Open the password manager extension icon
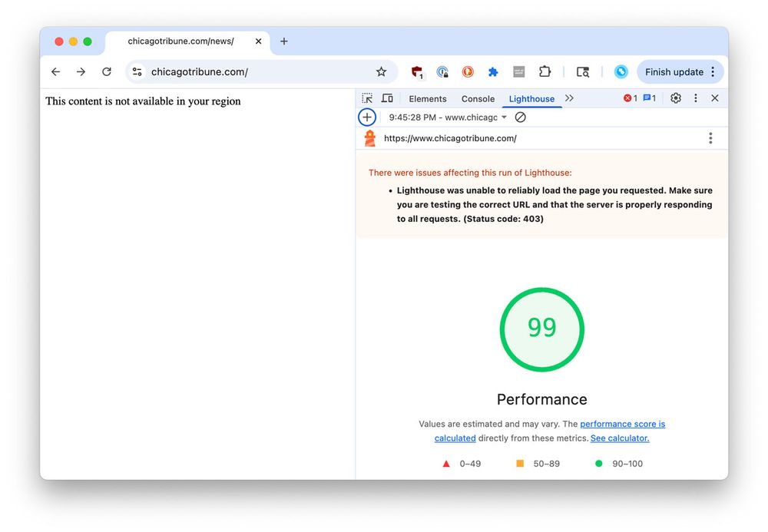768x532 pixels. click(442, 72)
